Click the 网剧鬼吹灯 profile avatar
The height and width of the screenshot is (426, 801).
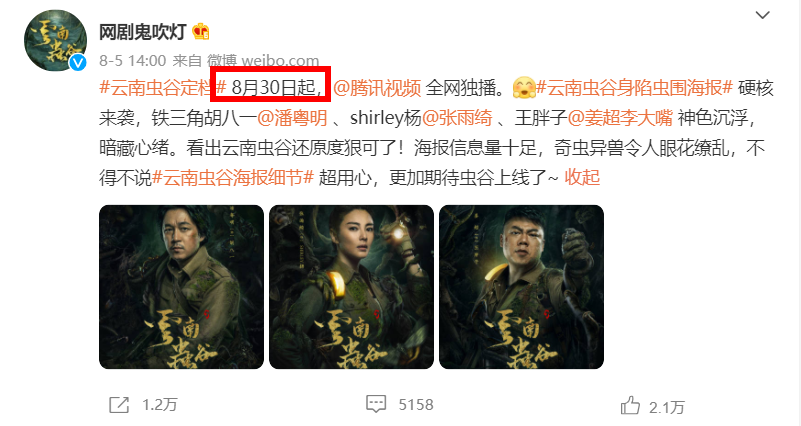coord(55,40)
